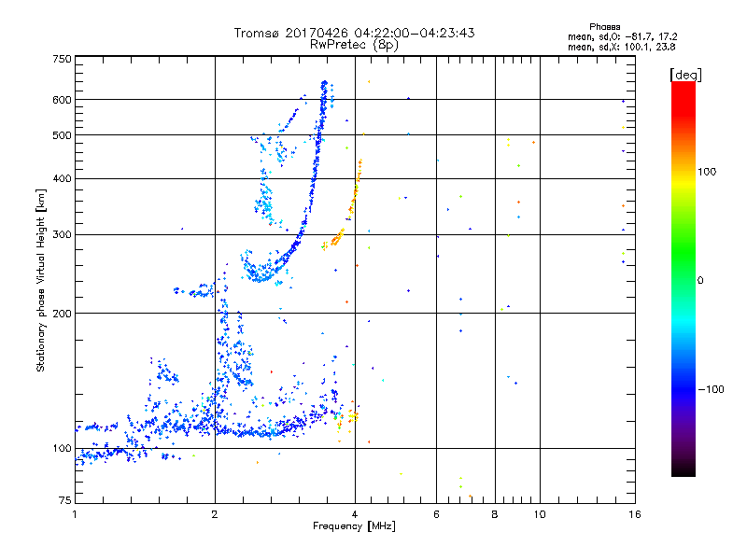Click the '[deg]' colorbar unit label
747x560 pixels.
click(x=685, y=75)
